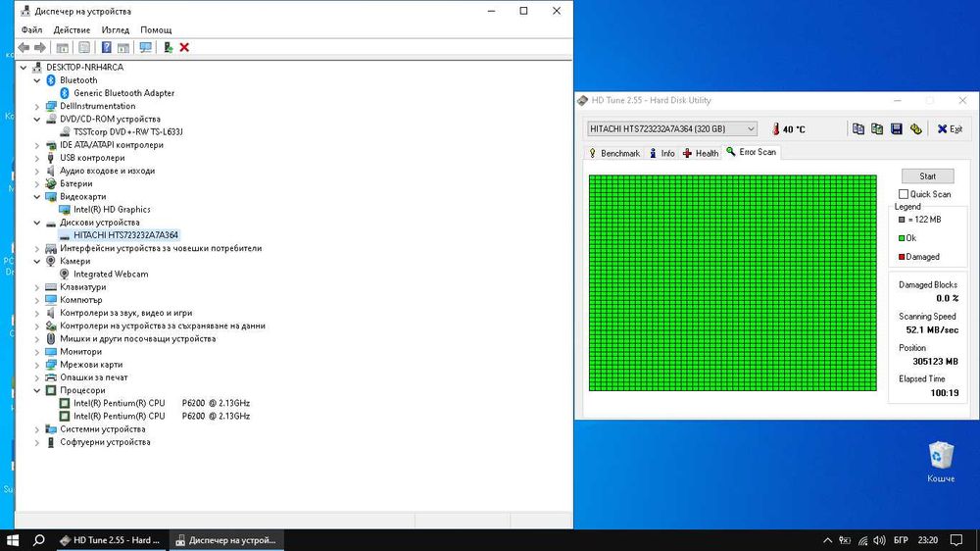This screenshot has height=551, width=980.
Task: Click the 23:20 taskbar clock
Action: coord(928,540)
